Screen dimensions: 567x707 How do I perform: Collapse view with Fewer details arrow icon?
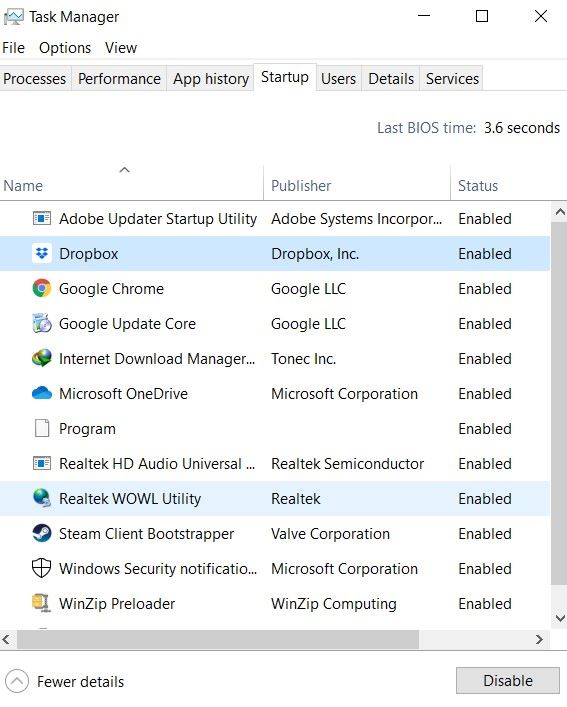[x=17, y=681]
